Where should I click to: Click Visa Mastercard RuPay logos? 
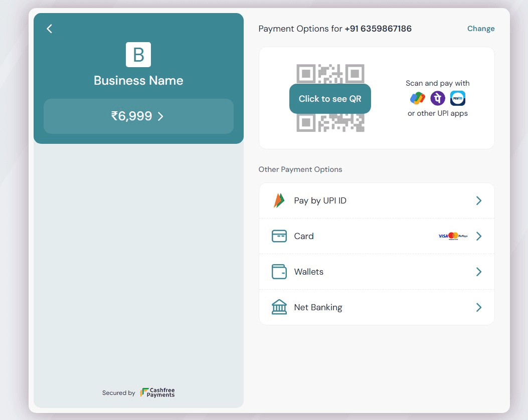453,236
